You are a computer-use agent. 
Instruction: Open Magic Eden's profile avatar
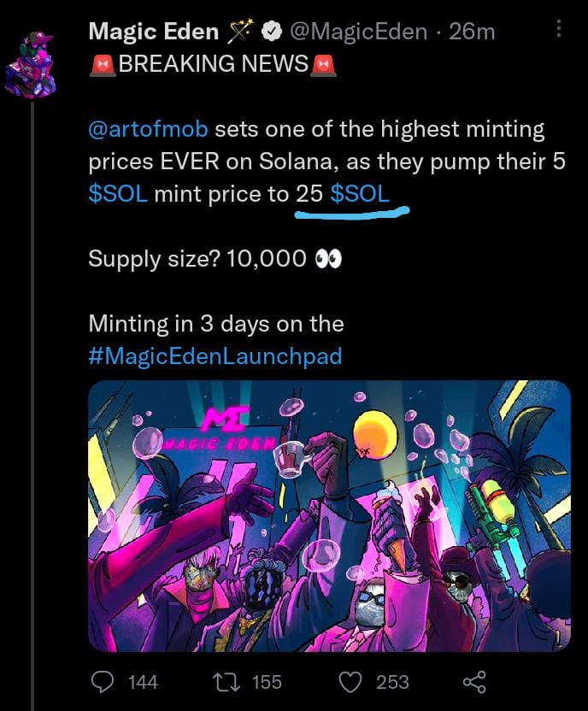point(32,65)
